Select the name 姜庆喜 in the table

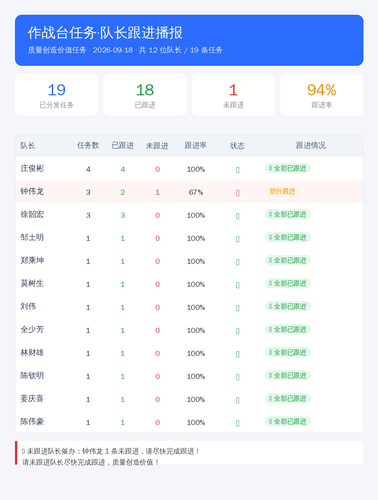[x=32, y=398]
